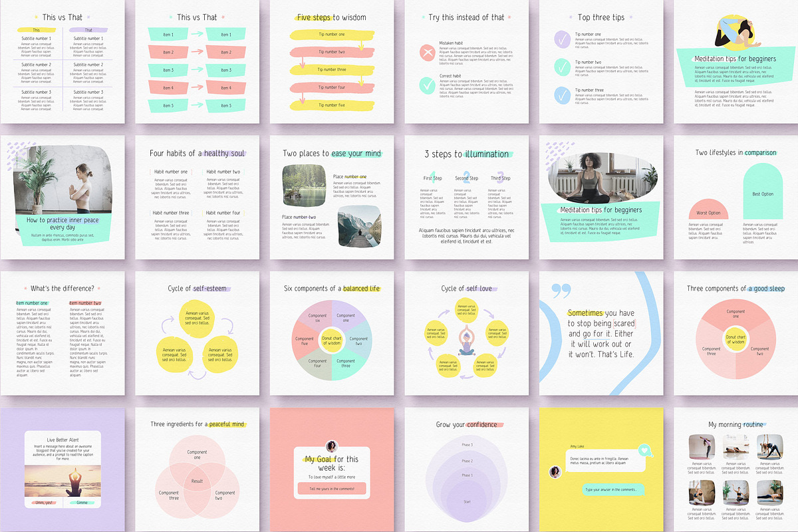Viewport: 798px width, 532px height.
Task: Click the Amy Lake name label
Action: point(577,447)
